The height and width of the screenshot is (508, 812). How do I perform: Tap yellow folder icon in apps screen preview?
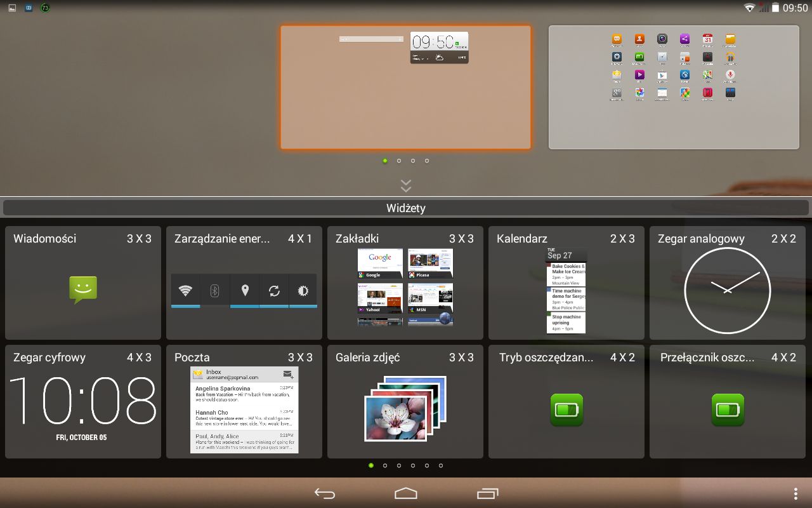(x=730, y=39)
